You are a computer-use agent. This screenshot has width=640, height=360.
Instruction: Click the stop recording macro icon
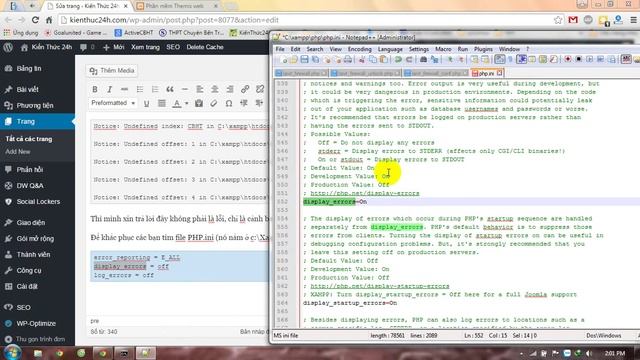(x=578, y=60)
